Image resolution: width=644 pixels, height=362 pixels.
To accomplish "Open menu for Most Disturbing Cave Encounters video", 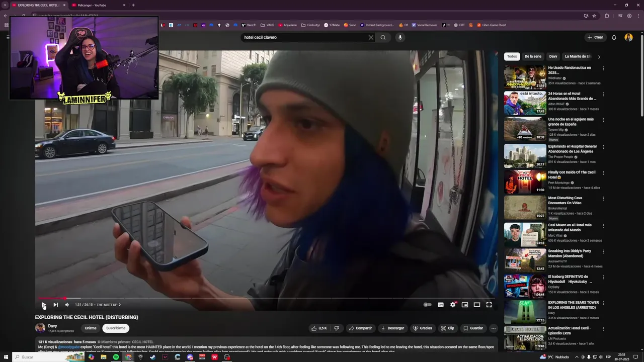I will tap(603, 199).
